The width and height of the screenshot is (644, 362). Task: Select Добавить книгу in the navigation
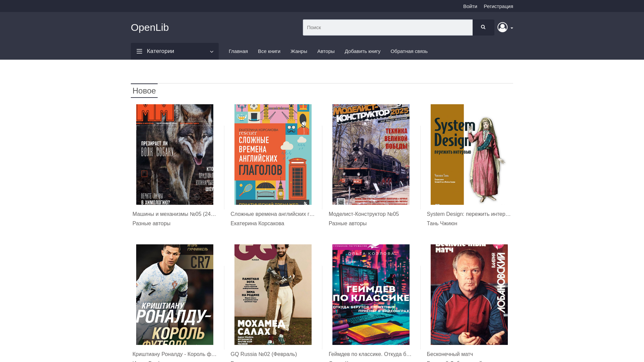[x=363, y=51]
